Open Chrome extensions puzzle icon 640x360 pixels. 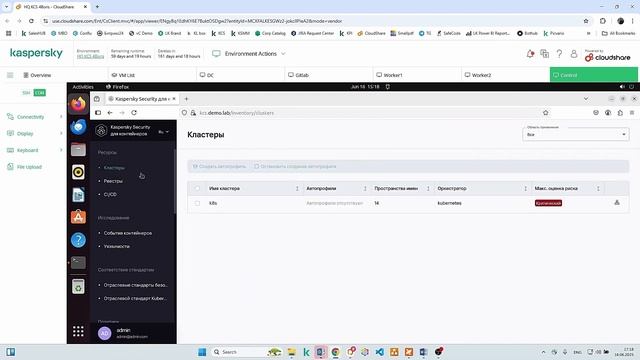pyautogui.click(x=603, y=21)
